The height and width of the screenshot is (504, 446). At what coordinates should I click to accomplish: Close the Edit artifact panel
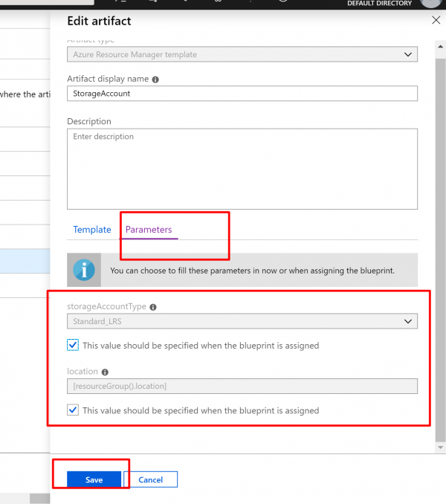(x=436, y=22)
